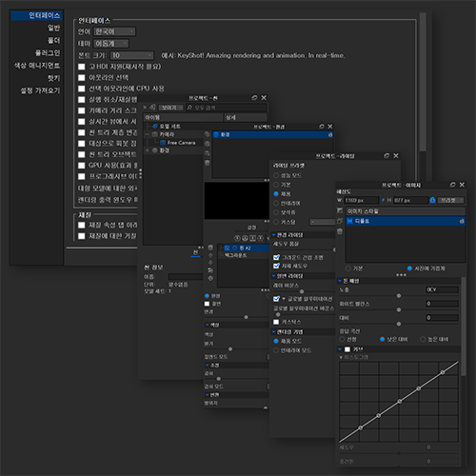
Task: Click the second circular pin icon under 설정
Action: click(245, 238)
